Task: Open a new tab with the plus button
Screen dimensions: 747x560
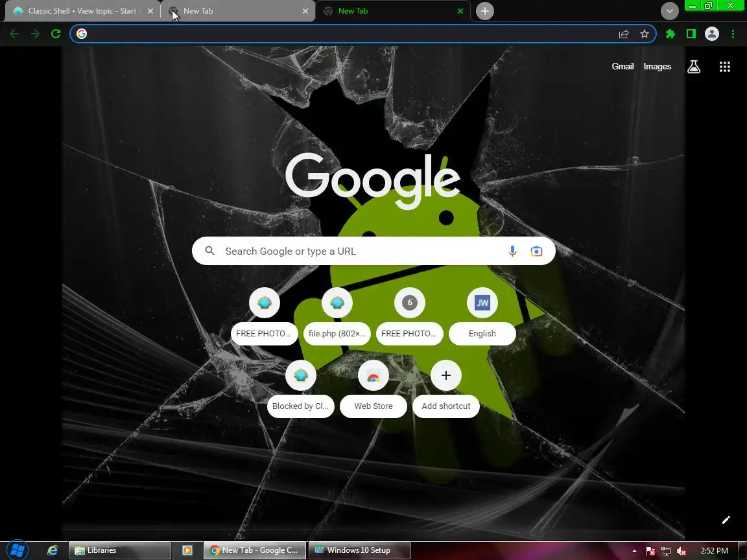Action: (484, 11)
